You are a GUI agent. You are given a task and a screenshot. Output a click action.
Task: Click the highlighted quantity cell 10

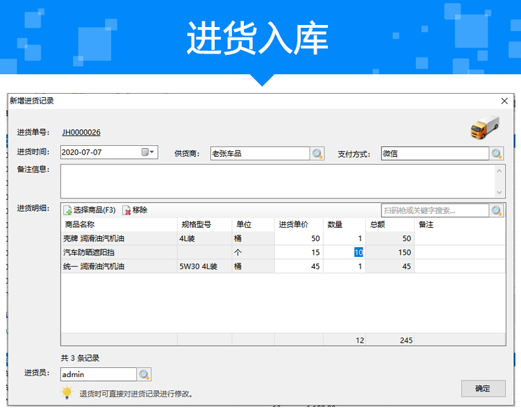[x=345, y=252]
